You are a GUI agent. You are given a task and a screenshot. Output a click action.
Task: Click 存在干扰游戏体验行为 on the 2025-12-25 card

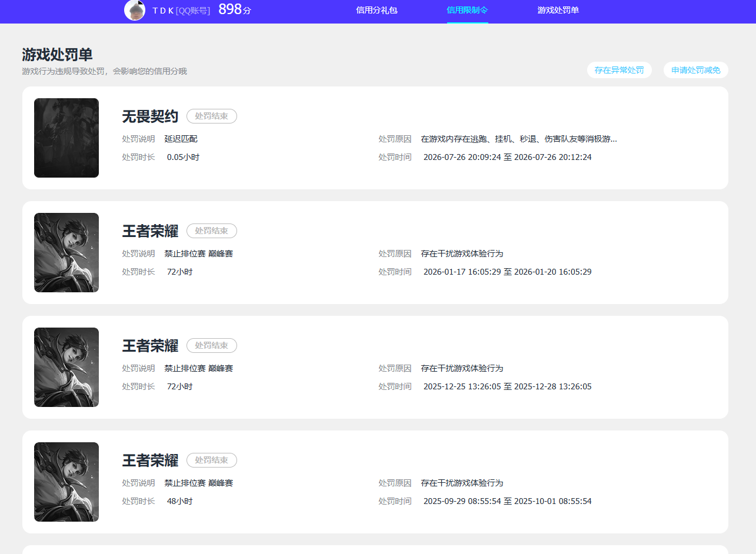(462, 368)
